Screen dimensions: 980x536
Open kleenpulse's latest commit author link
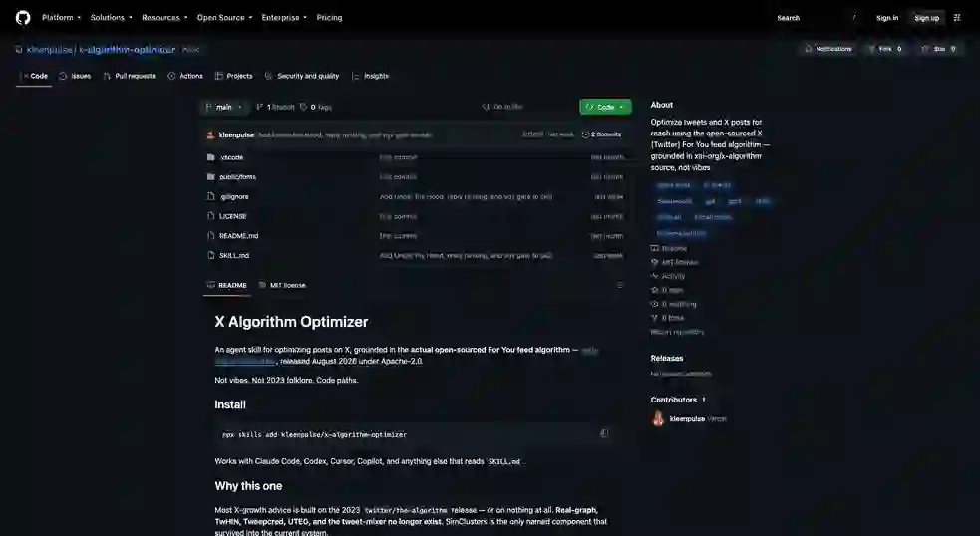(x=236, y=134)
